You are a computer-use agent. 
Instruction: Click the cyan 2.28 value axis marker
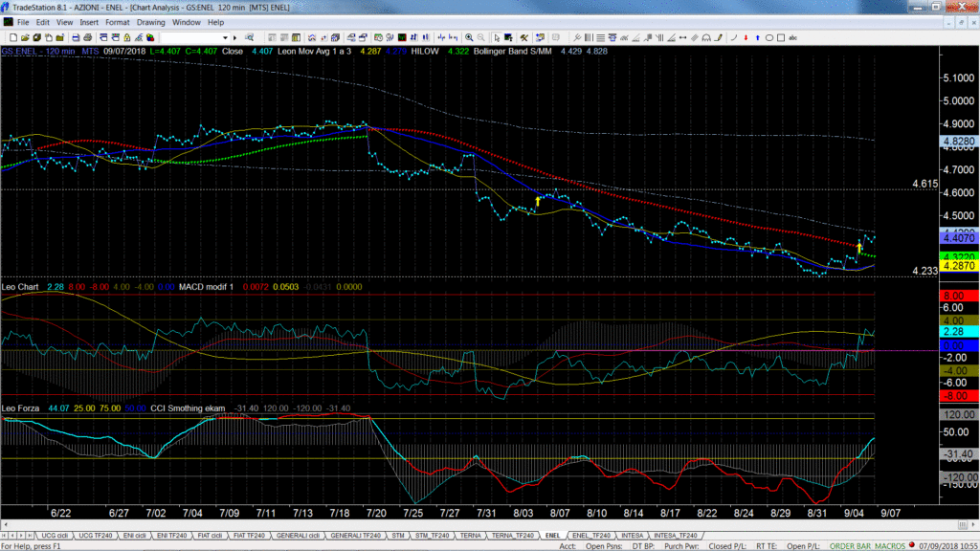(x=959, y=332)
